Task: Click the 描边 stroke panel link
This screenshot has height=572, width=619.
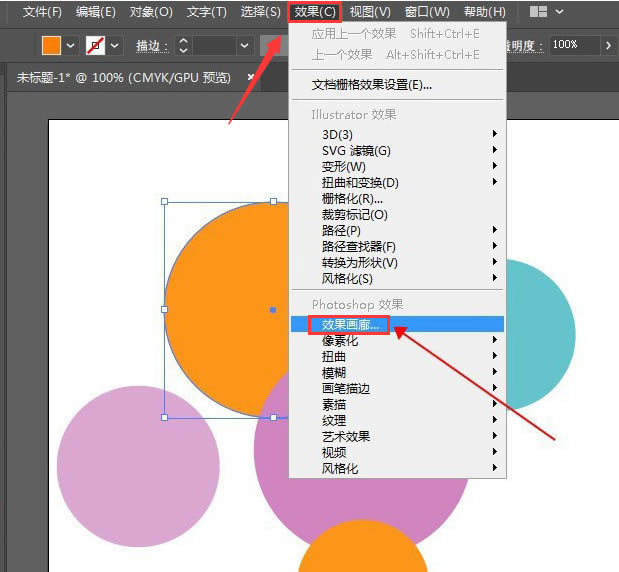Action: pyautogui.click(x=152, y=46)
